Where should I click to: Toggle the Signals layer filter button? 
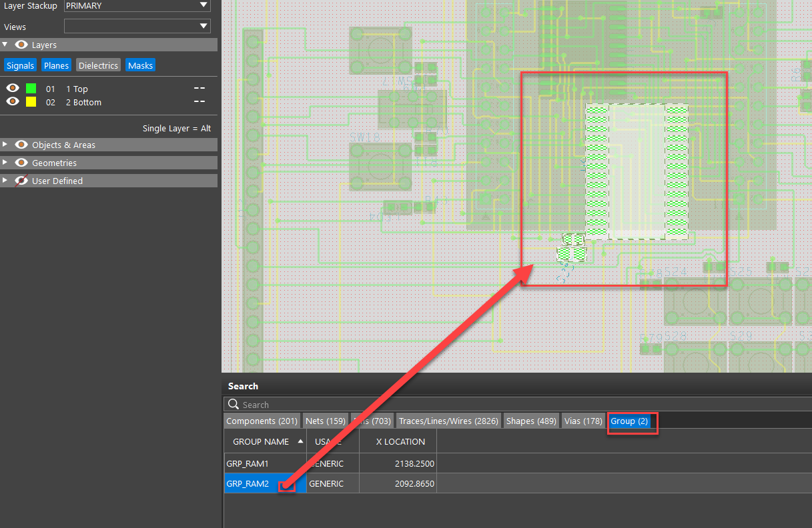tap(20, 65)
